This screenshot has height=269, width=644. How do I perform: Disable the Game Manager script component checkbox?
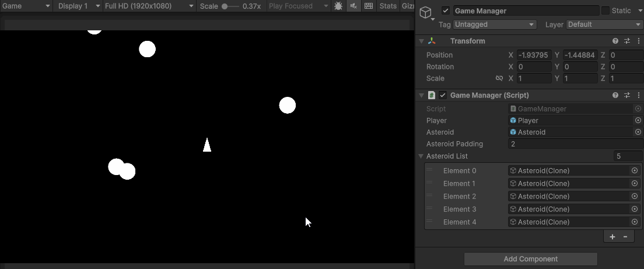tap(442, 95)
